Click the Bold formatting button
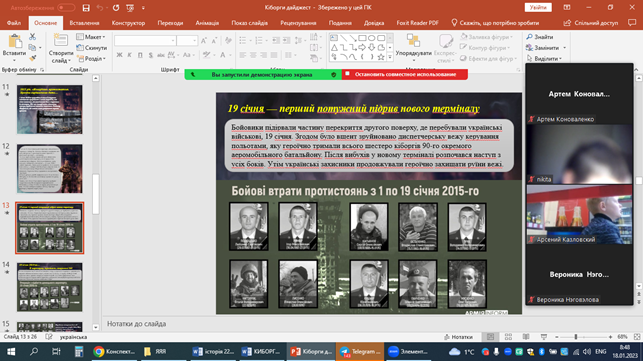The height and width of the screenshot is (361, 643). [x=119, y=55]
